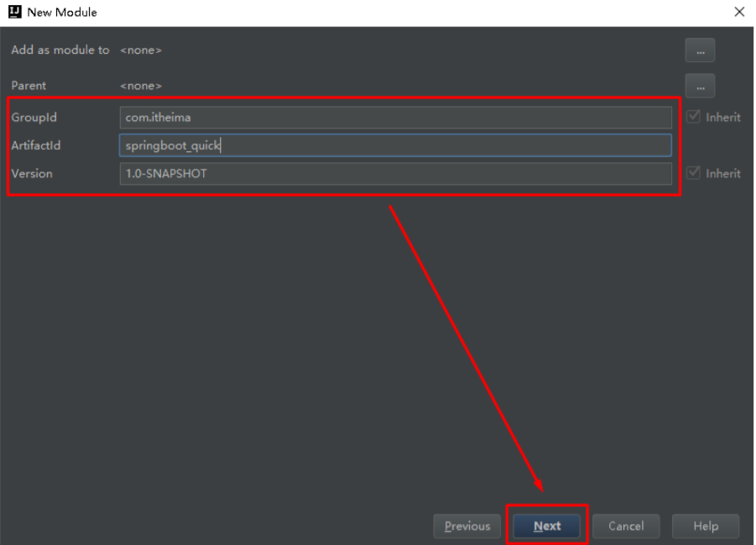Focus the ArtifactId text field

395,145
